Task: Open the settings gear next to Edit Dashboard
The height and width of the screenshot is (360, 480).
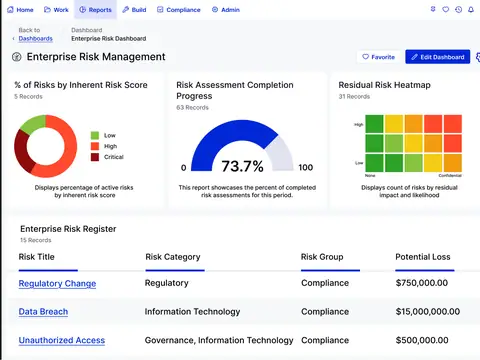Action: tap(478, 57)
